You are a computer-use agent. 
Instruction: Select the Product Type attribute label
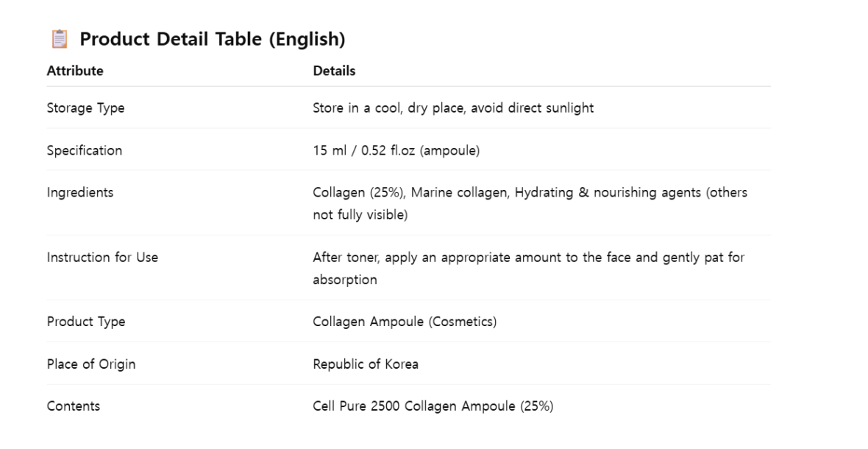point(86,322)
